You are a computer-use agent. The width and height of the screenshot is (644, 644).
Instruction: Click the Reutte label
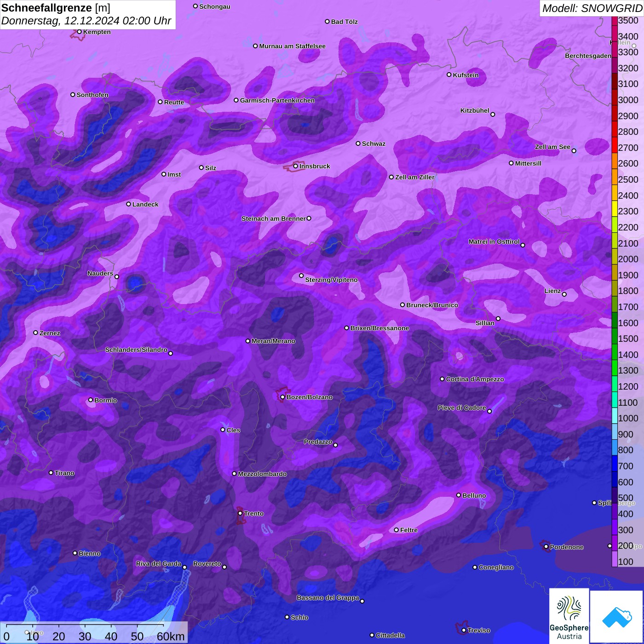tap(174, 102)
